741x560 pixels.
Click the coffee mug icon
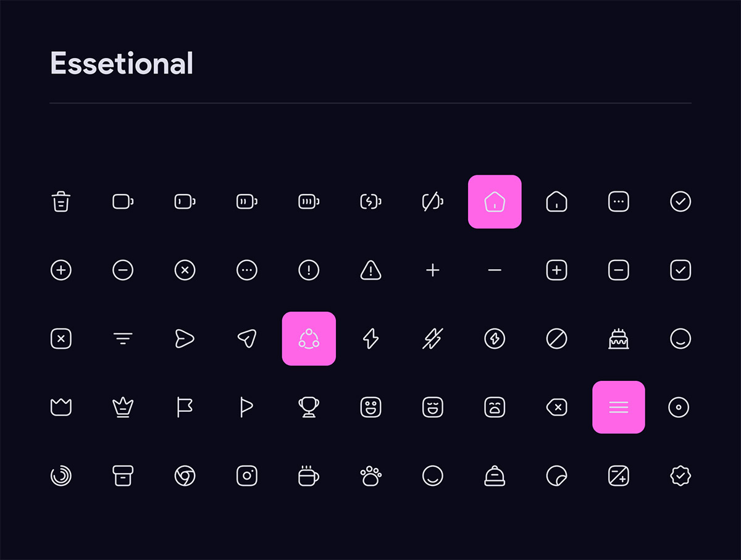tap(309, 475)
